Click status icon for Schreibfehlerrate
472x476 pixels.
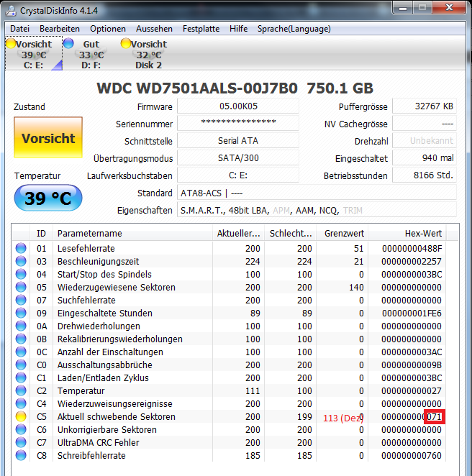[21, 455]
